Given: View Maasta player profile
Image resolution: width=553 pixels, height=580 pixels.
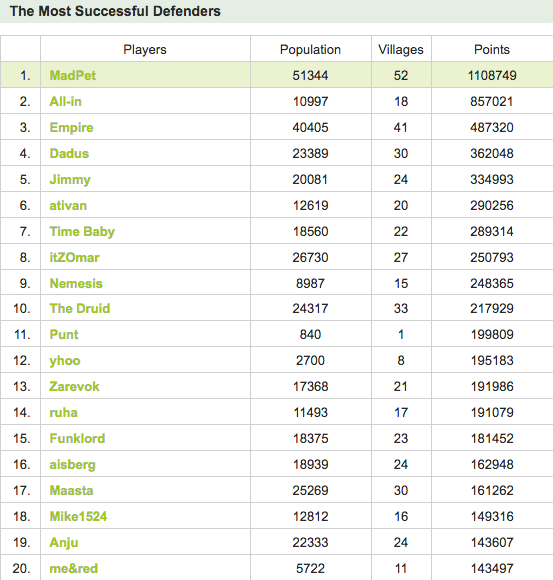Looking at the screenshot, I should [x=71, y=490].
